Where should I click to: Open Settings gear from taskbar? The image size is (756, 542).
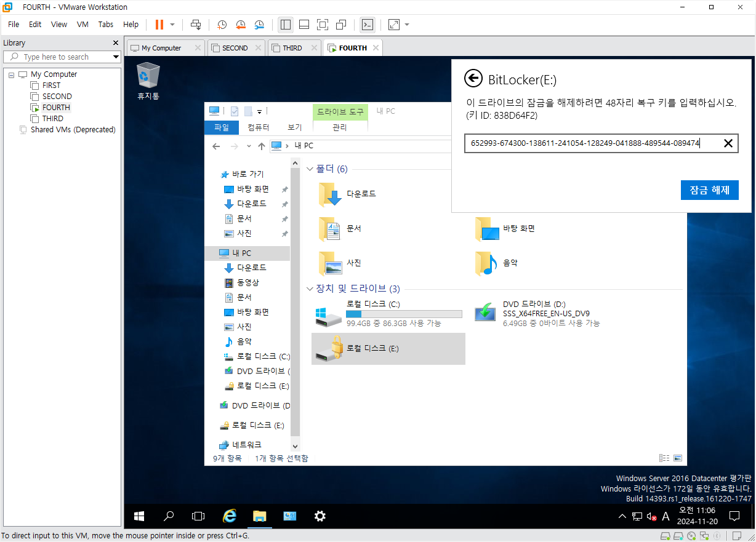pyautogui.click(x=320, y=516)
